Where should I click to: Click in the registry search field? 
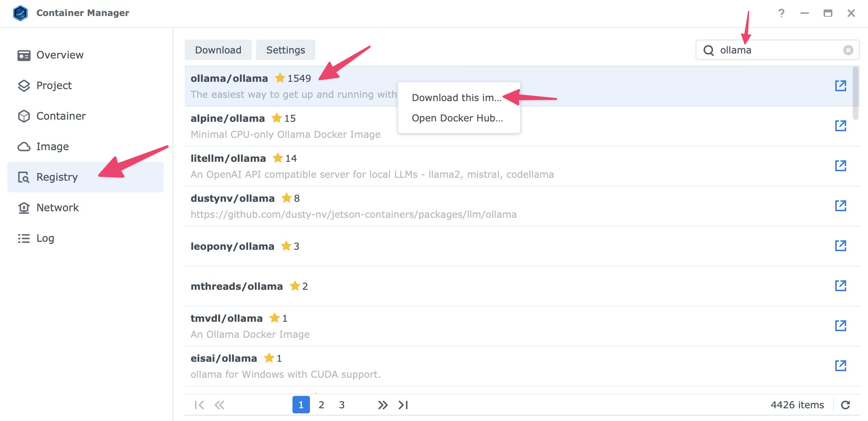(779, 50)
